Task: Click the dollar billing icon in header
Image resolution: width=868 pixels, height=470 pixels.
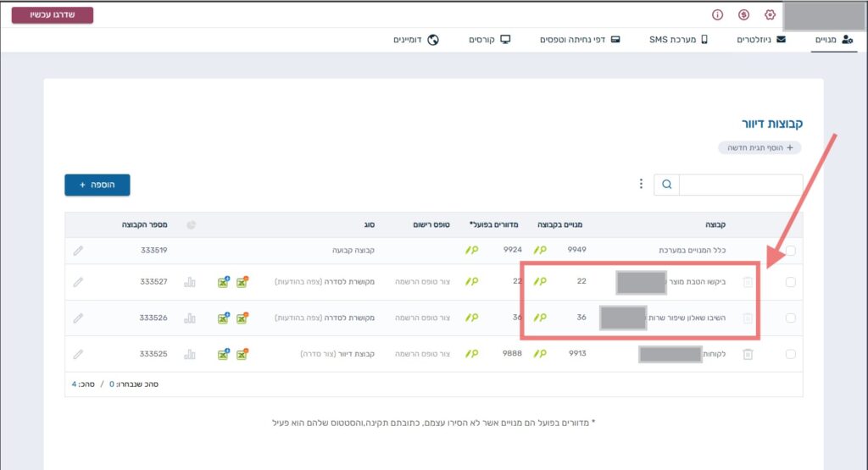Action: pos(743,15)
